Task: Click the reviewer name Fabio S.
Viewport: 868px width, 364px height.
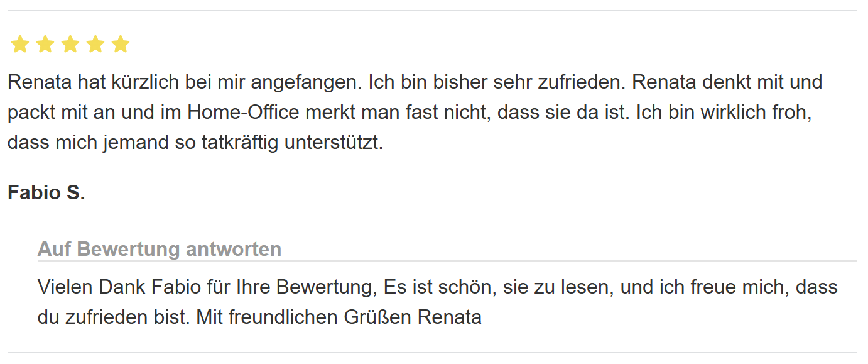Action: (x=46, y=192)
